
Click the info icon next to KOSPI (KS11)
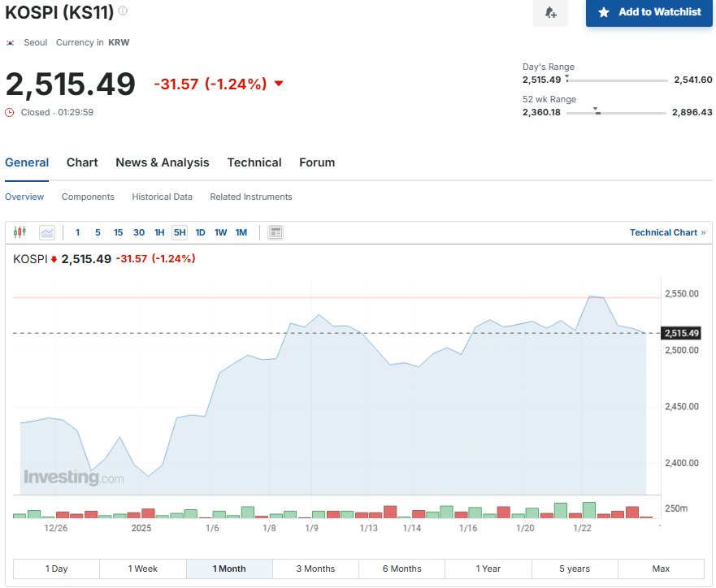tap(123, 11)
